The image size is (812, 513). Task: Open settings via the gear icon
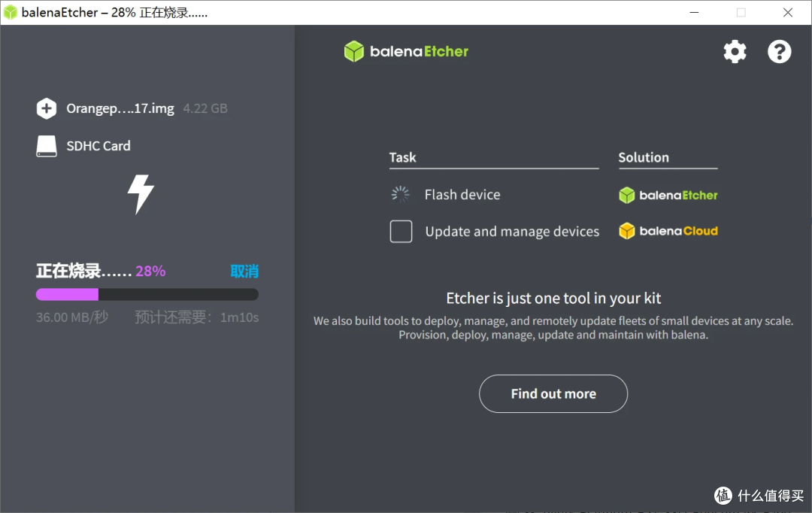(735, 51)
